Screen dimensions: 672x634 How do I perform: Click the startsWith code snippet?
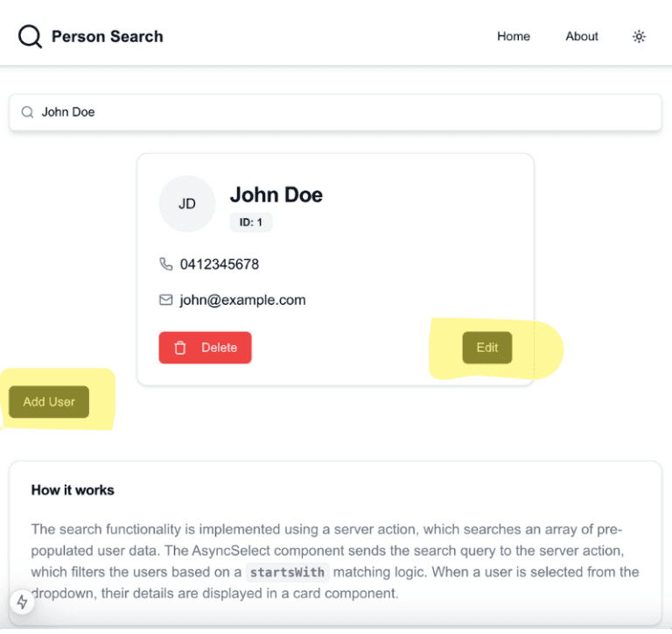pos(286,573)
